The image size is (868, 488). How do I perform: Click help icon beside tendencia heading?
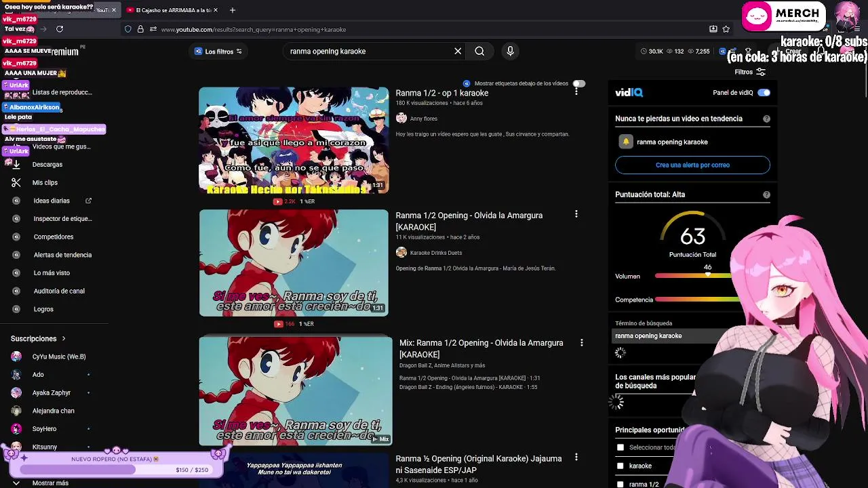pos(766,119)
